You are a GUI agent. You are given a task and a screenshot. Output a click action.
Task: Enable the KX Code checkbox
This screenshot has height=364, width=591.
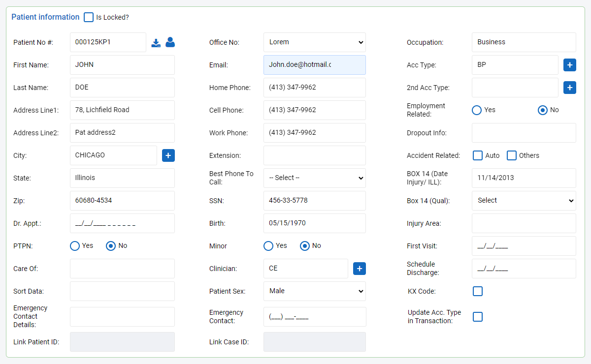point(477,291)
